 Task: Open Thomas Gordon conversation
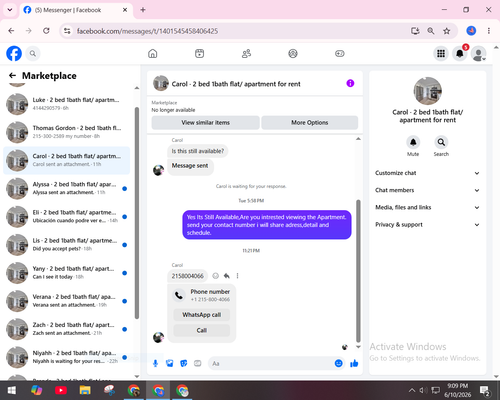[67, 132]
